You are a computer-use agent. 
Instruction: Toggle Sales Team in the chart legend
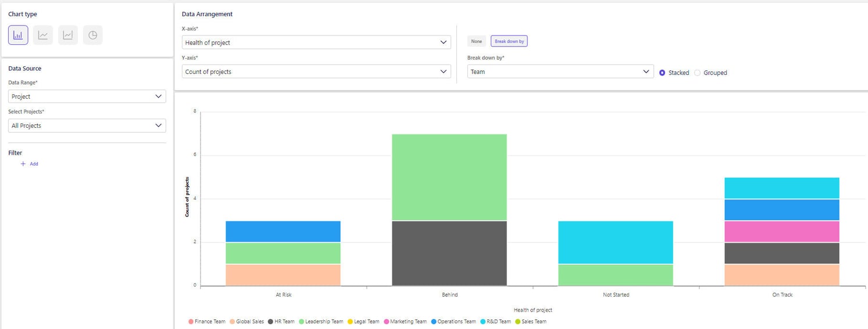pos(530,321)
